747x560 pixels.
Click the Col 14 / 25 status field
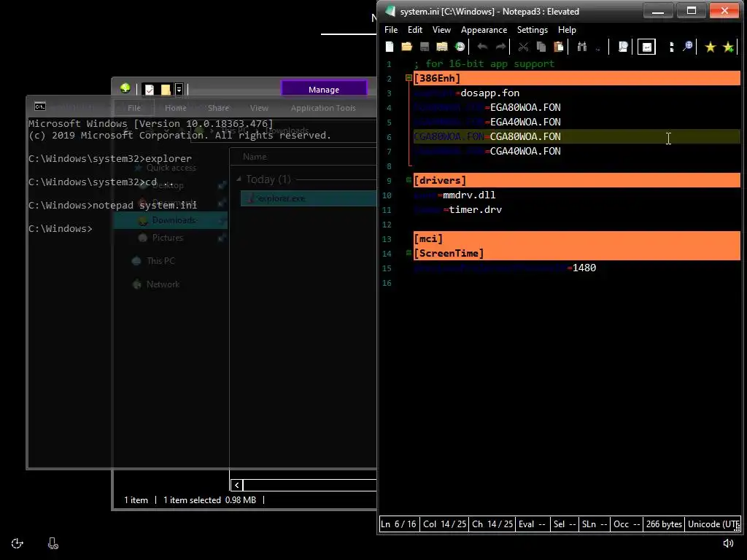[444, 524]
